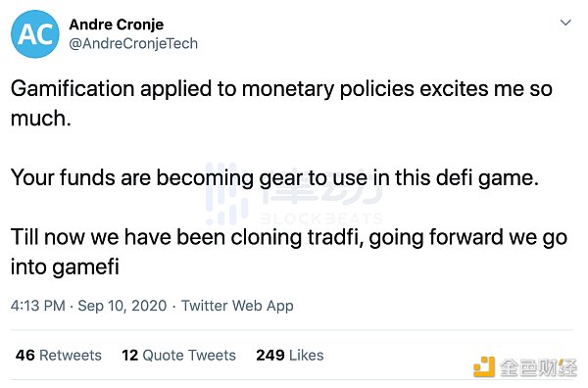Click the Andre Cronje display name
The width and height of the screenshot is (588, 388).
[x=117, y=24]
